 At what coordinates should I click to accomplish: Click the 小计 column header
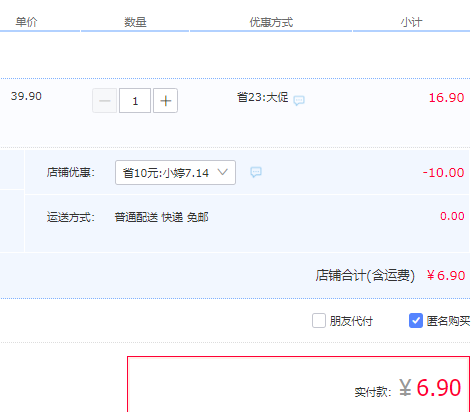(411, 22)
